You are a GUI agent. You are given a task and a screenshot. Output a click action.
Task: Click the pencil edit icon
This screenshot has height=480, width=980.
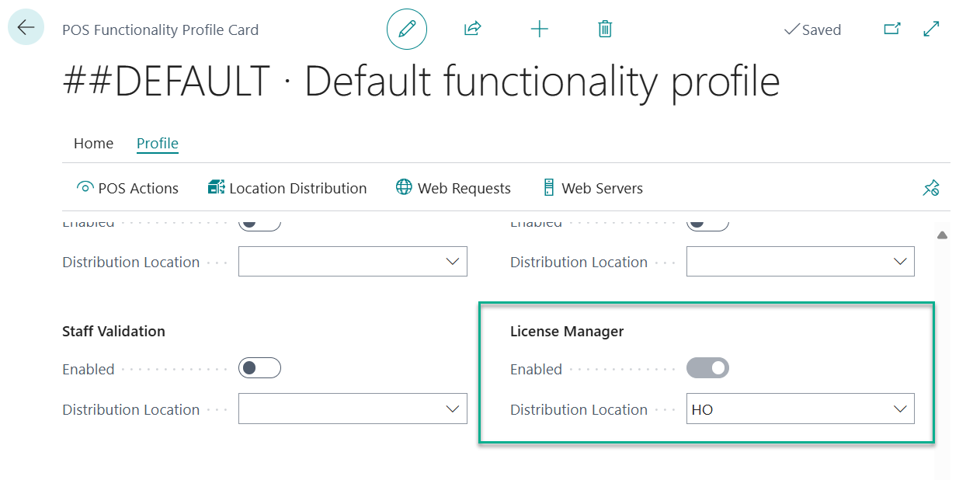(x=406, y=30)
